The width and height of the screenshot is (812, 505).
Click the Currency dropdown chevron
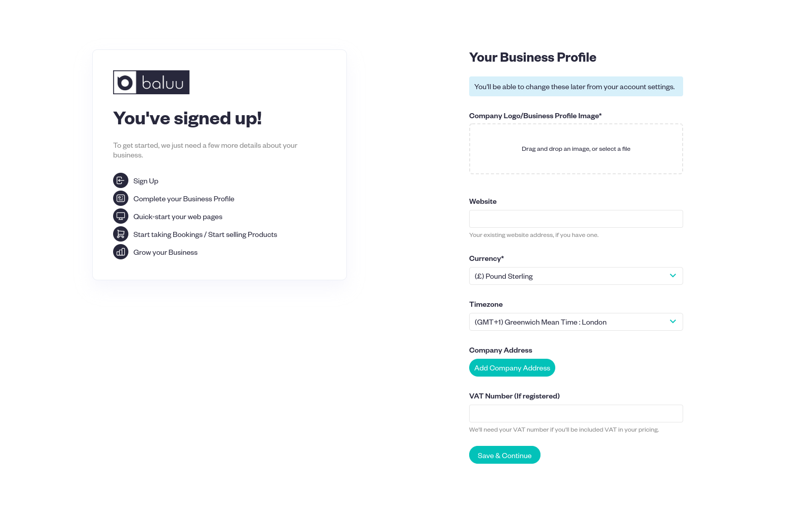click(x=672, y=276)
